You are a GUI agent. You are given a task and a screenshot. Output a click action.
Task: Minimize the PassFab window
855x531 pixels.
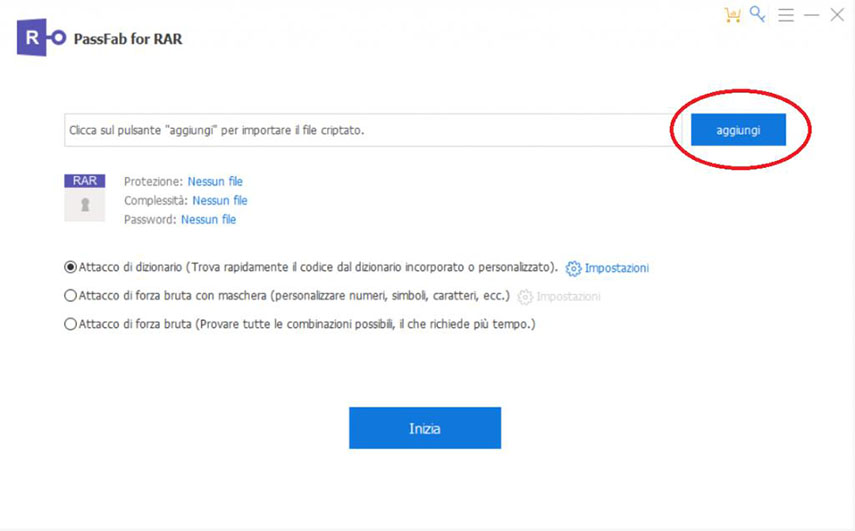point(812,15)
